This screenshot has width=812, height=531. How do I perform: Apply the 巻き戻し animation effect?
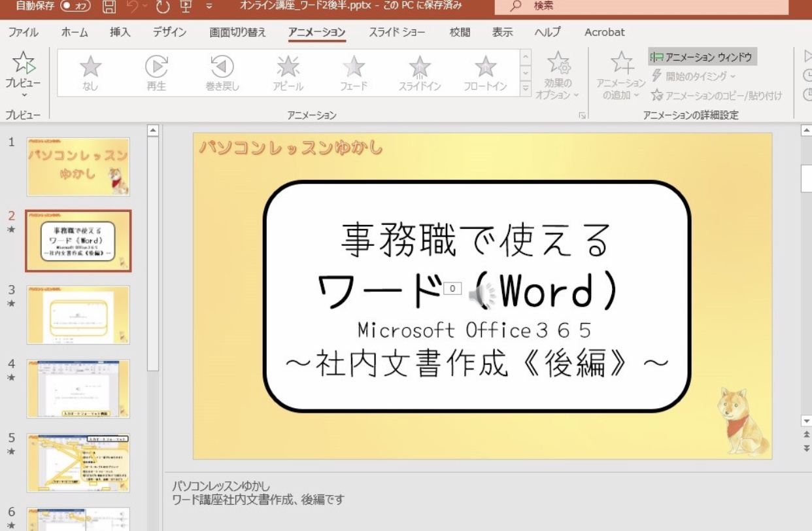tap(222, 72)
